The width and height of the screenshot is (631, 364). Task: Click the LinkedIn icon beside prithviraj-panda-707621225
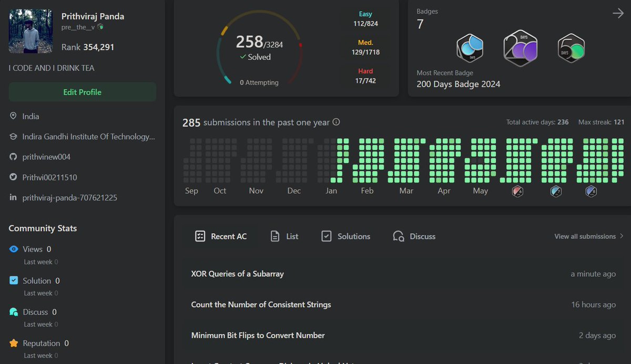(x=13, y=197)
